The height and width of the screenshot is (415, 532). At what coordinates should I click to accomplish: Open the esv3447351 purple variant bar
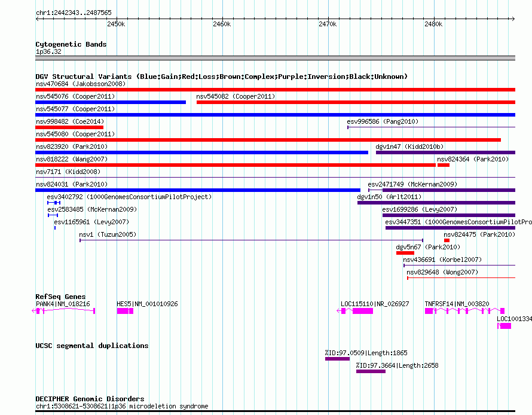450,228
